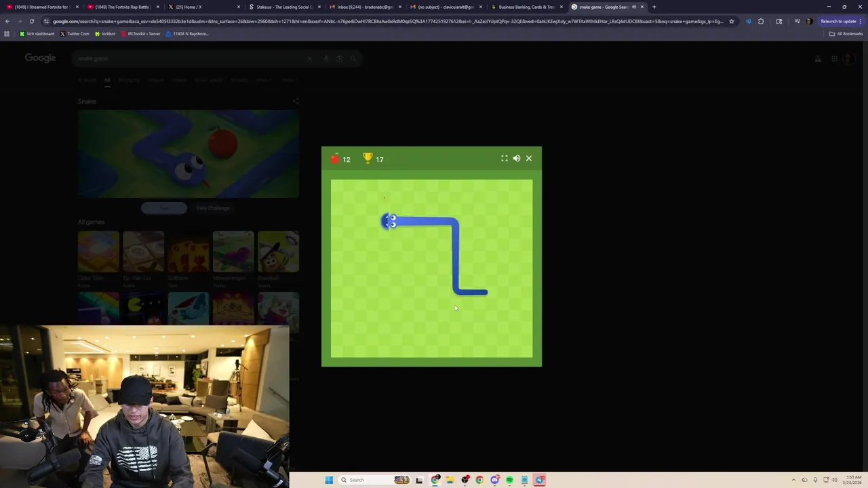Open the Chrome profile avatar menu

[x=809, y=21]
